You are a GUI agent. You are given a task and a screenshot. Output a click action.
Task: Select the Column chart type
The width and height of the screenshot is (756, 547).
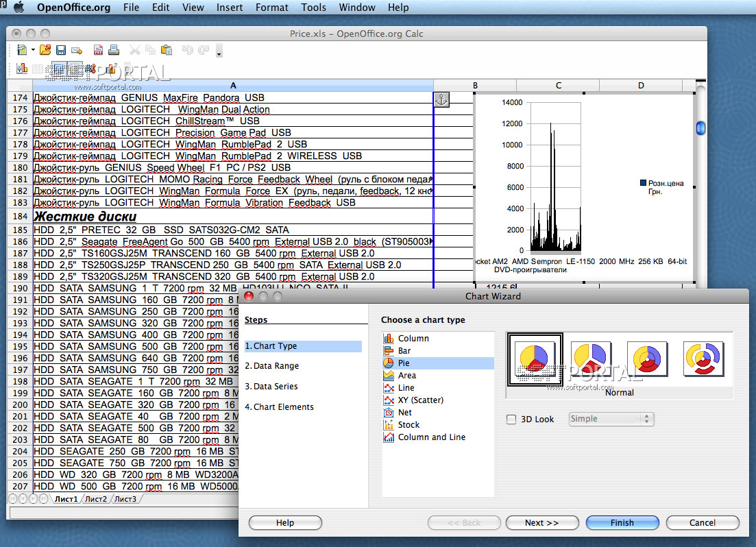413,338
